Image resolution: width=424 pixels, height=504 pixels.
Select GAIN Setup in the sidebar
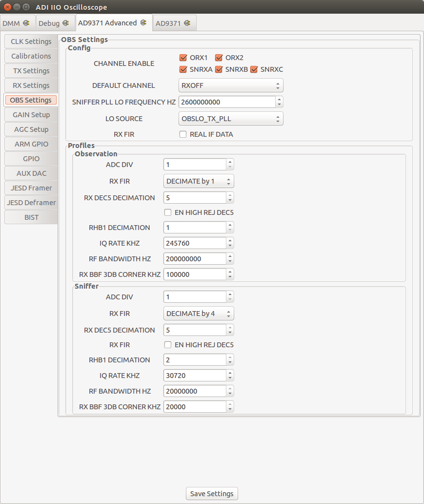[30, 114]
